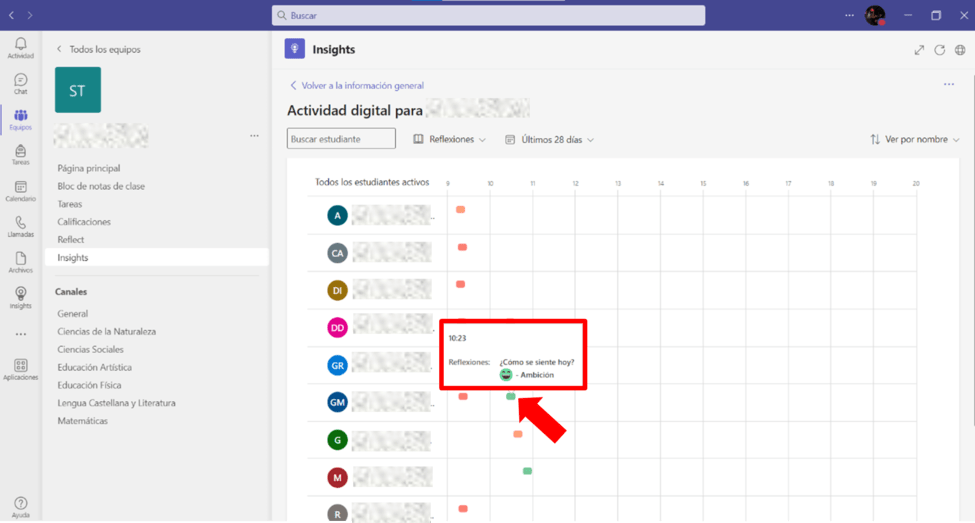Image resolution: width=975 pixels, height=523 pixels.
Task: Open the Calendario app icon
Action: pos(20,191)
